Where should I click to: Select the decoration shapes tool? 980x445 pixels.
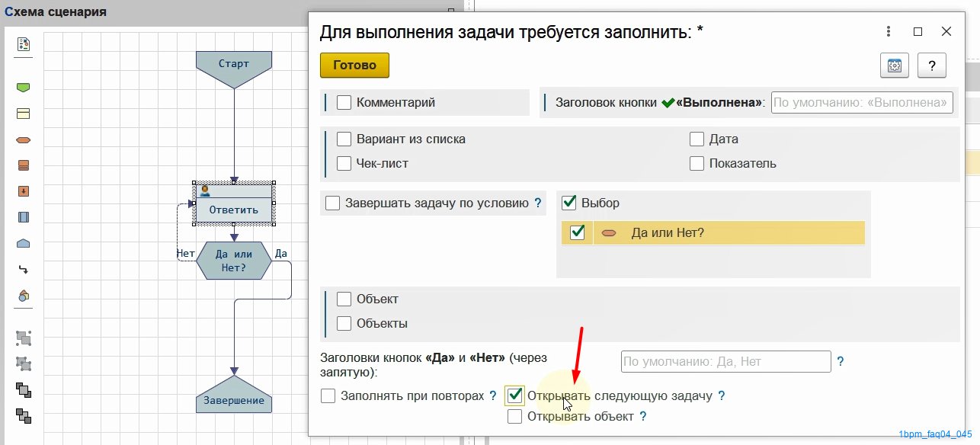pos(23,296)
